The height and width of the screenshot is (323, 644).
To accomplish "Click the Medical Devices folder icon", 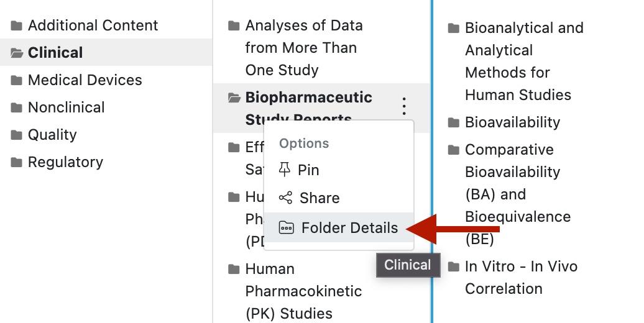I will 17,80.
